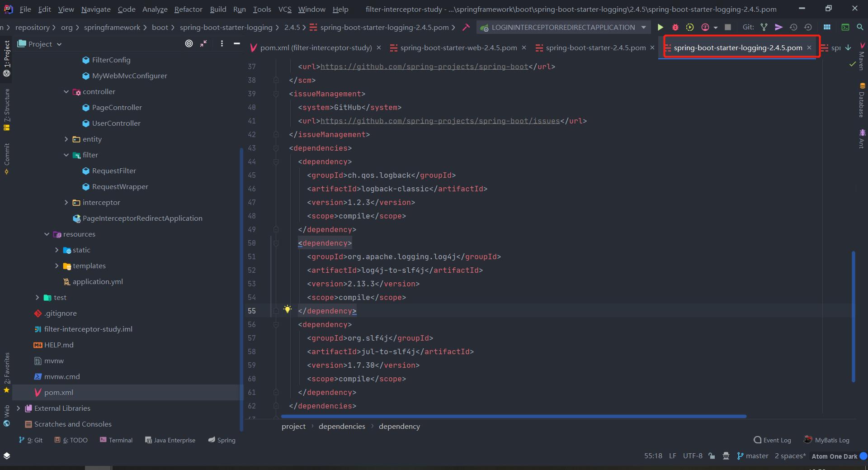868x470 pixels.
Task: Open the 6: TODO tool window
Action: [x=71, y=440]
